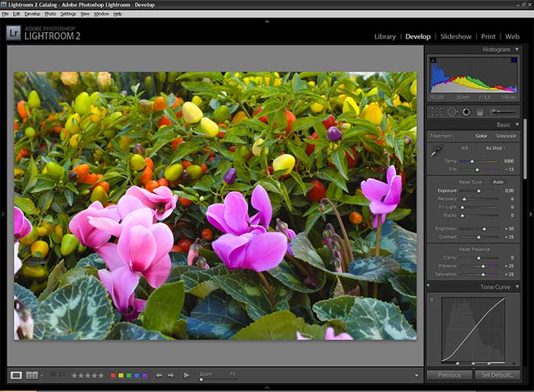Collapse the Histogram panel

517,50
